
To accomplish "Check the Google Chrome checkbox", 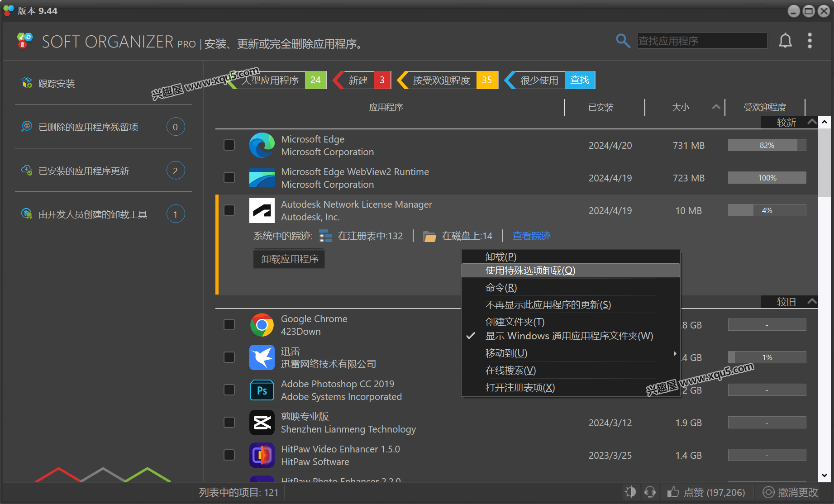I will coord(229,325).
